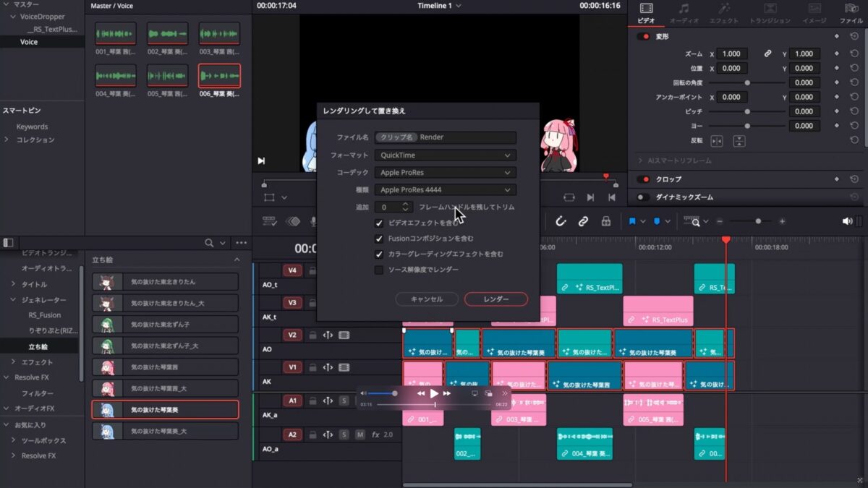Viewport: 868px width, 488px height.
Task: Toggle auto track selector on track V2
Action: point(327,335)
